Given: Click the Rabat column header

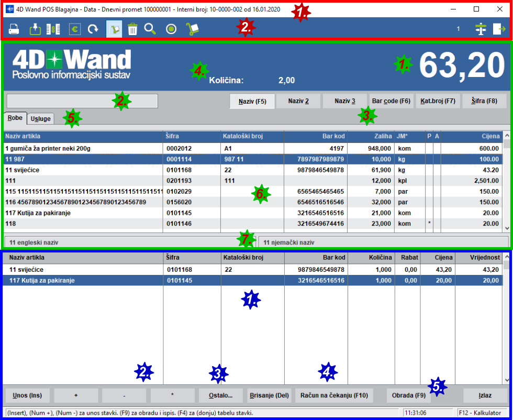Looking at the screenshot, I should tap(408, 258).
